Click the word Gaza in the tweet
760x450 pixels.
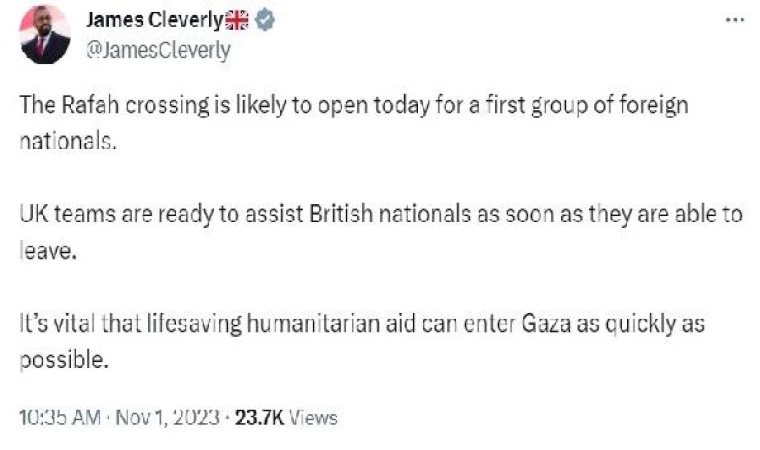[x=530, y=325]
